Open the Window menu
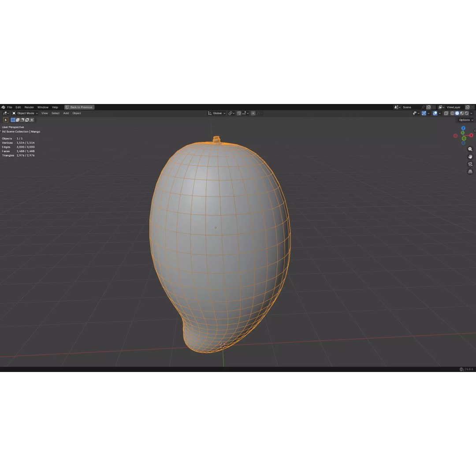The width and height of the screenshot is (476, 476). [43, 107]
